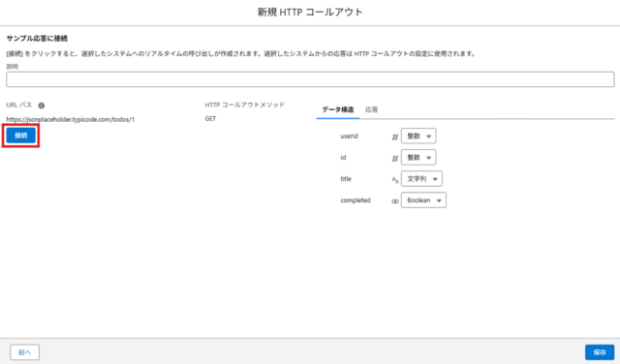Viewport: 620px width, 364px height.
Task: Save the callout with 保存 button
Action: (600, 352)
